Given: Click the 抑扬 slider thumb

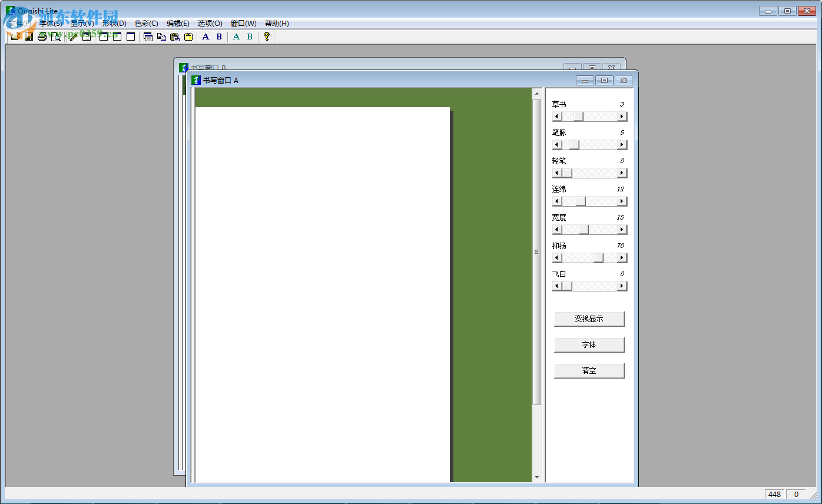Looking at the screenshot, I should [598, 258].
